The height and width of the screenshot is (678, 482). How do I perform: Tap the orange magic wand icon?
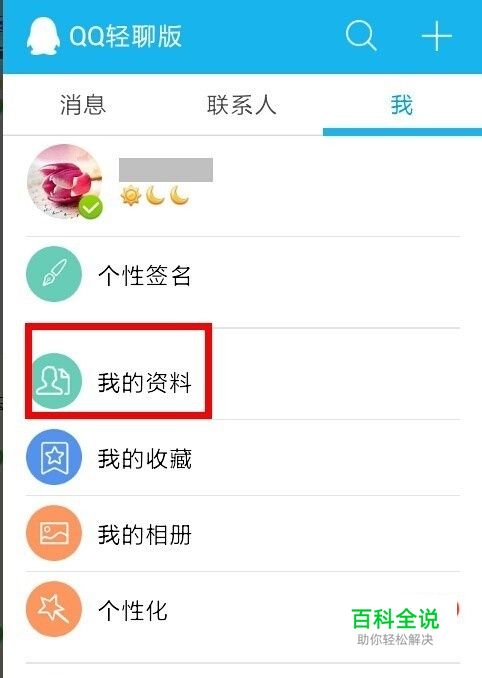pos(54,609)
